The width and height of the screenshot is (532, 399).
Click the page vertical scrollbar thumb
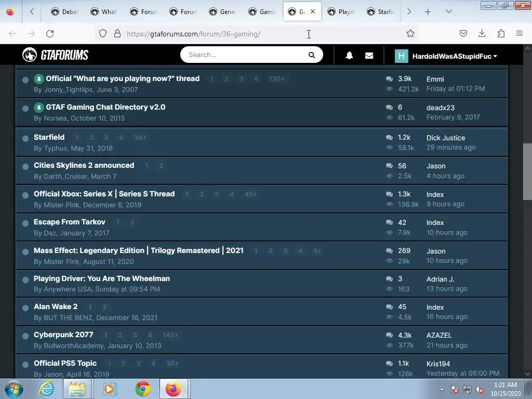527,171
